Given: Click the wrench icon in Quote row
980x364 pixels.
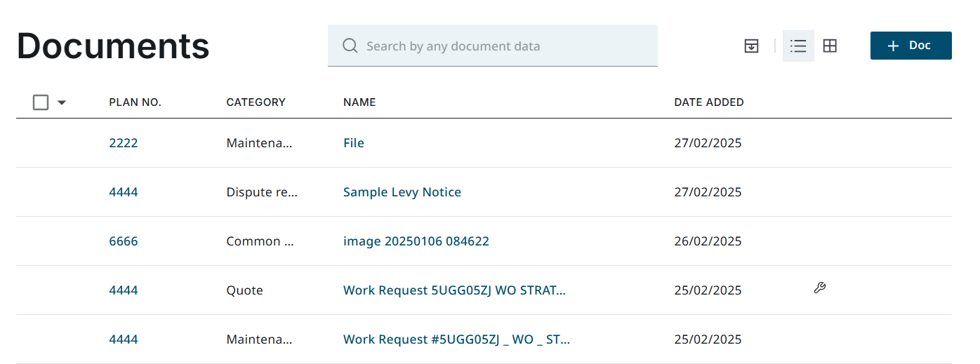Looking at the screenshot, I should coord(819,288).
